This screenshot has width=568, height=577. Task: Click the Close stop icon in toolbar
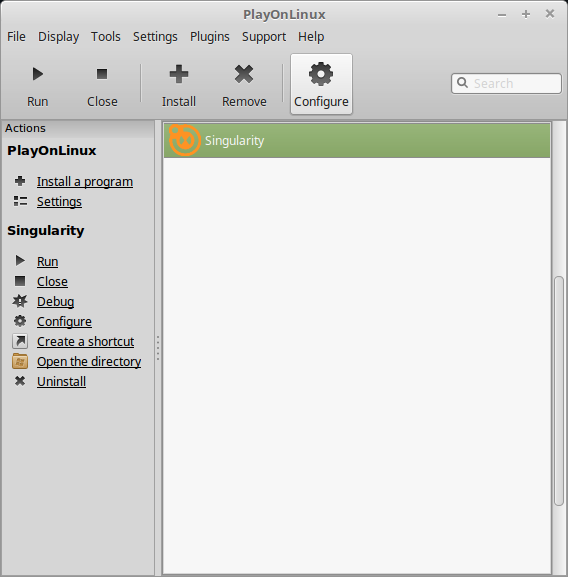(x=102, y=74)
